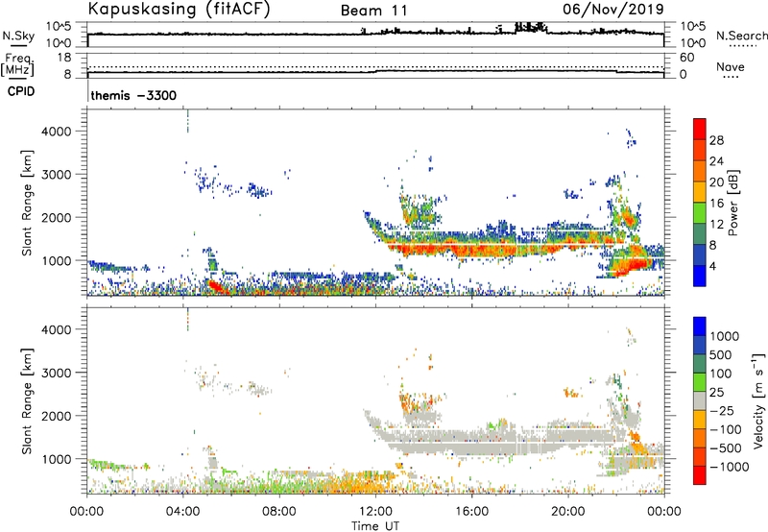Click the Freq. [MHz] axis label

[x=17, y=64]
